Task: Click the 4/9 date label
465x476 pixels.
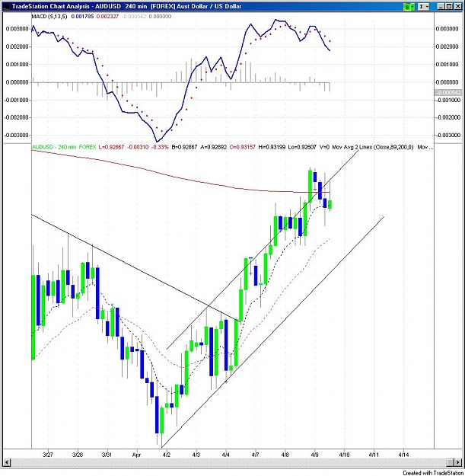Action: pos(315,455)
